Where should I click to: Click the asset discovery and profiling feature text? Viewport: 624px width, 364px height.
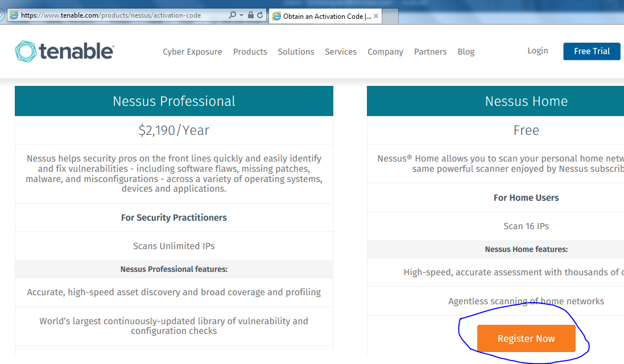[x=174, y=292]
